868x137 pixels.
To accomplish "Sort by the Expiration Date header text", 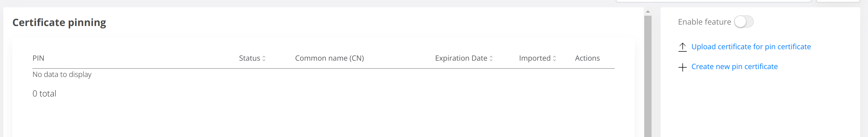I will [x=461, y=58].
